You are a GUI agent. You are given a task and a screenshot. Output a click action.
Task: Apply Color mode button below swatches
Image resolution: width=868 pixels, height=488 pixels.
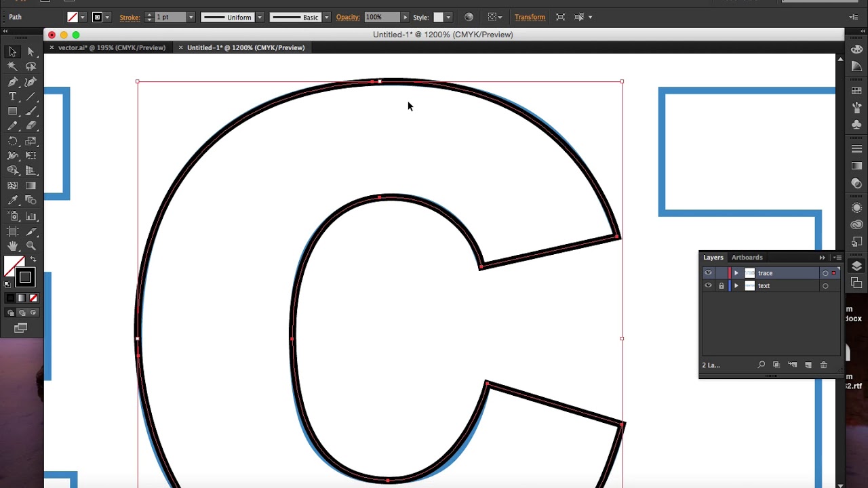point(10,298)
